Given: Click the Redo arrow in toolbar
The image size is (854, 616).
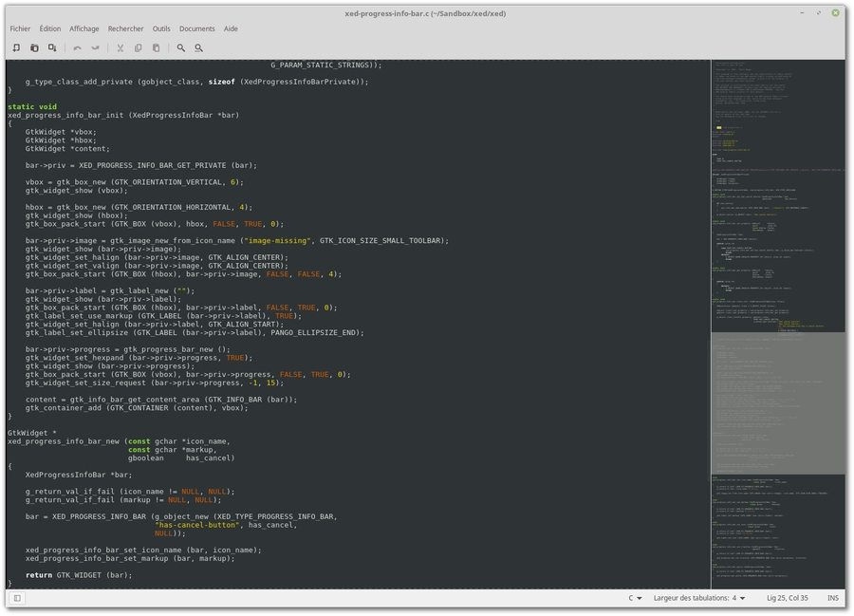Looking at the screenshot, I should [x=95, y=47].
